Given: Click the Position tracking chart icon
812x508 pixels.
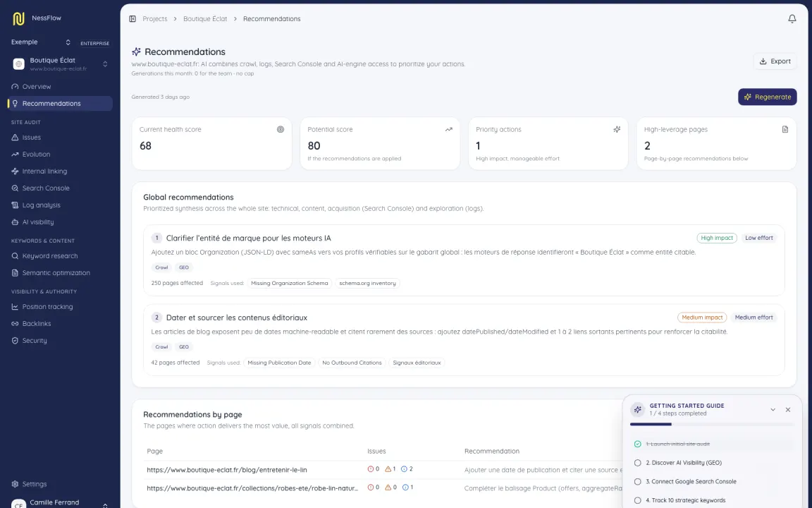Looking at the screenshot, I should pyautogui.click(x=15, y=307).
